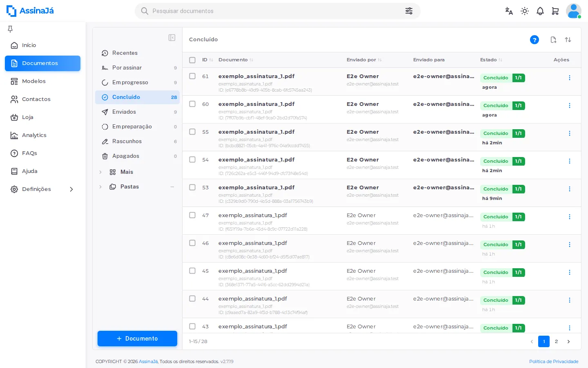Go to next page arrow
Image resolution: width=588 pixels, height=368 pixels.
(x=568, y=341)
